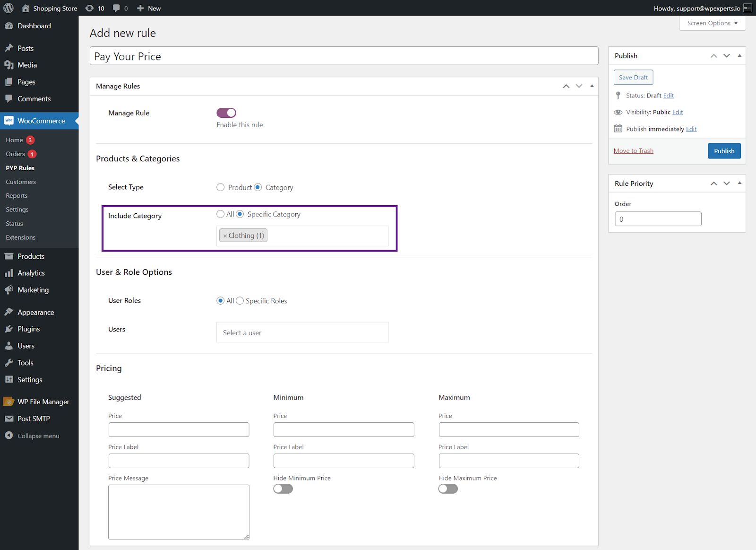Collapse the Publish panel
This screenshot has width=756, height=550.
[739, 56]
